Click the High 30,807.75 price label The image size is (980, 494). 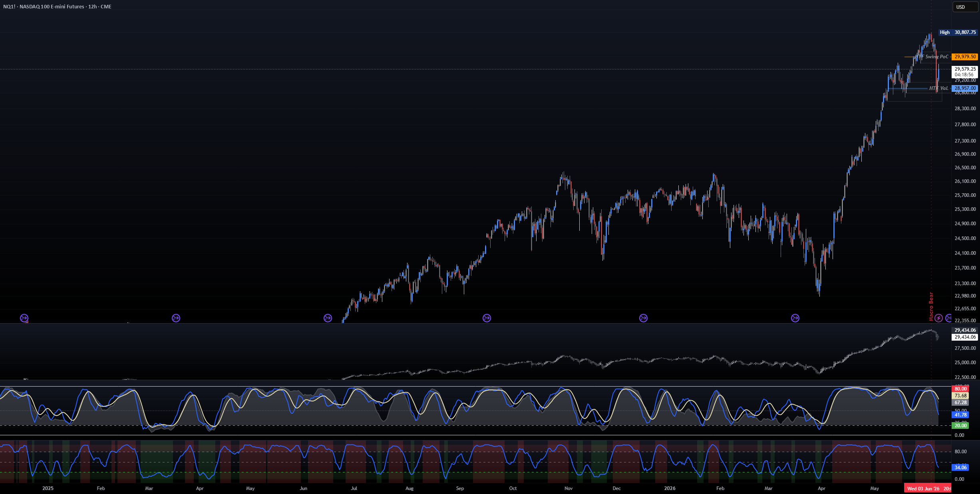[958, 32]
